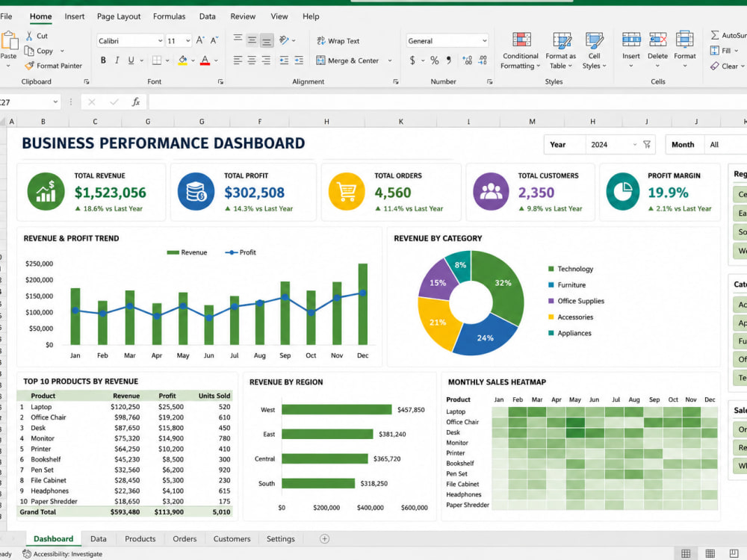Click the Orientation text angle icon
The image size is (747, 560).
[284, 40]
